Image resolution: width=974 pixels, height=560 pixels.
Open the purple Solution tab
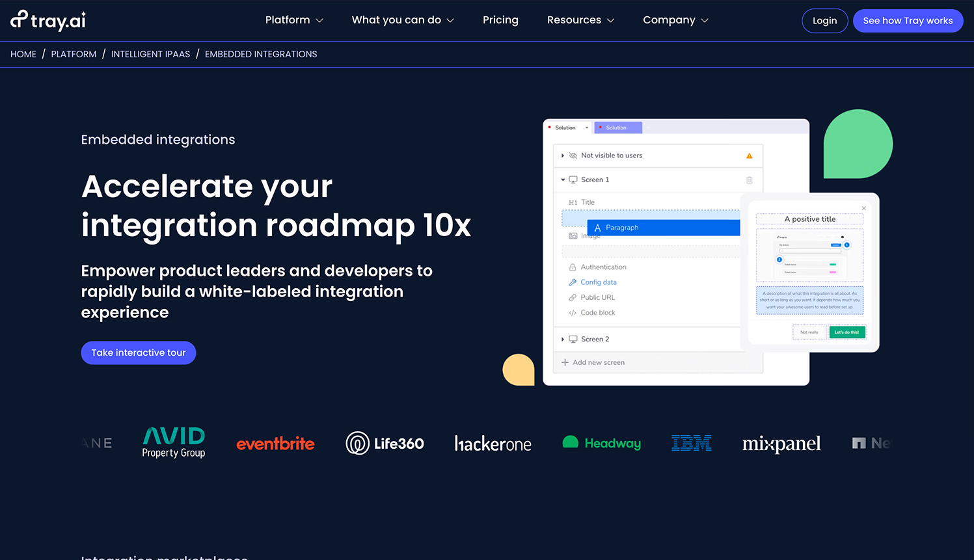pos(617,127)
